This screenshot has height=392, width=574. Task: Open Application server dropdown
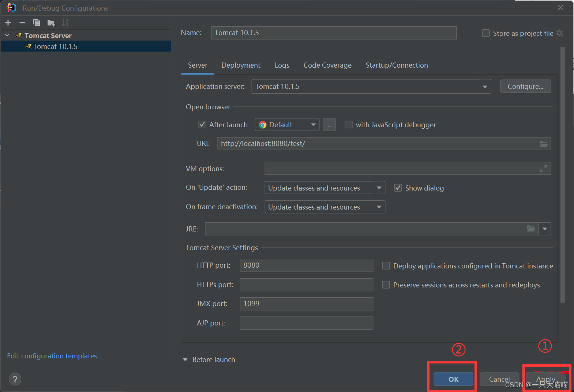(x=371, y=87)
